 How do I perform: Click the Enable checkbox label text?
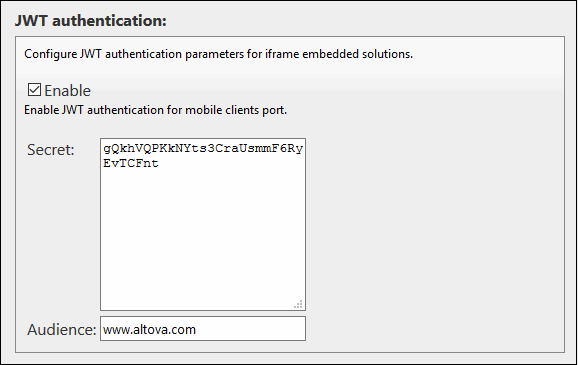click(67, 91)
